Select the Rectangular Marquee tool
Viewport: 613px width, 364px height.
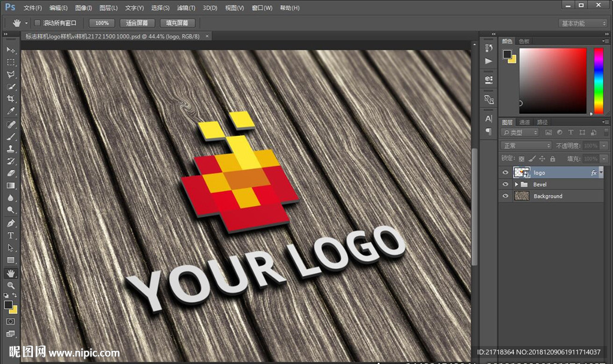[x=11, y=62]
